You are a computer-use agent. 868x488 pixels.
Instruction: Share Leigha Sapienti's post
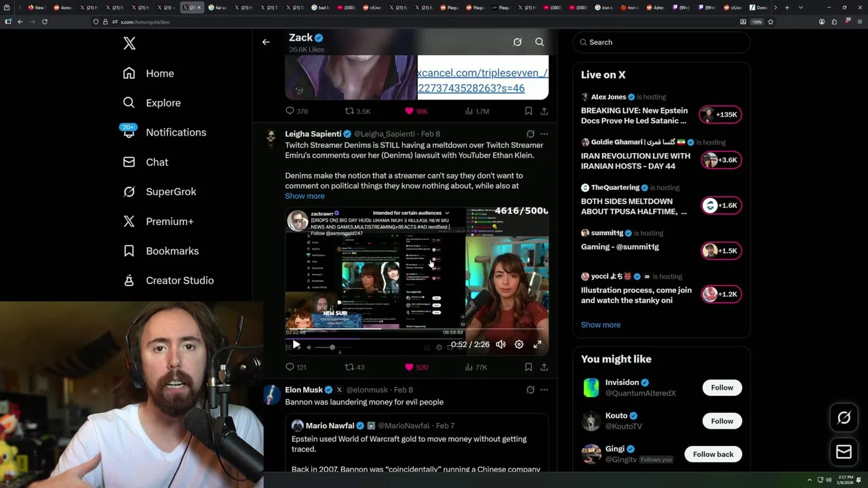pos(544,367)
